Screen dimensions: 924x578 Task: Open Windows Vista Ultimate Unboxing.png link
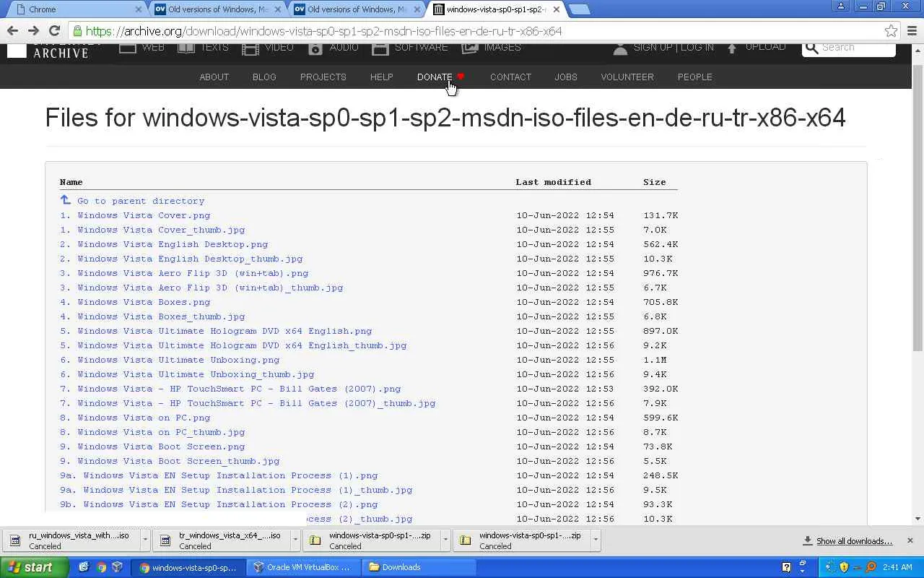[x=170, y=360]
